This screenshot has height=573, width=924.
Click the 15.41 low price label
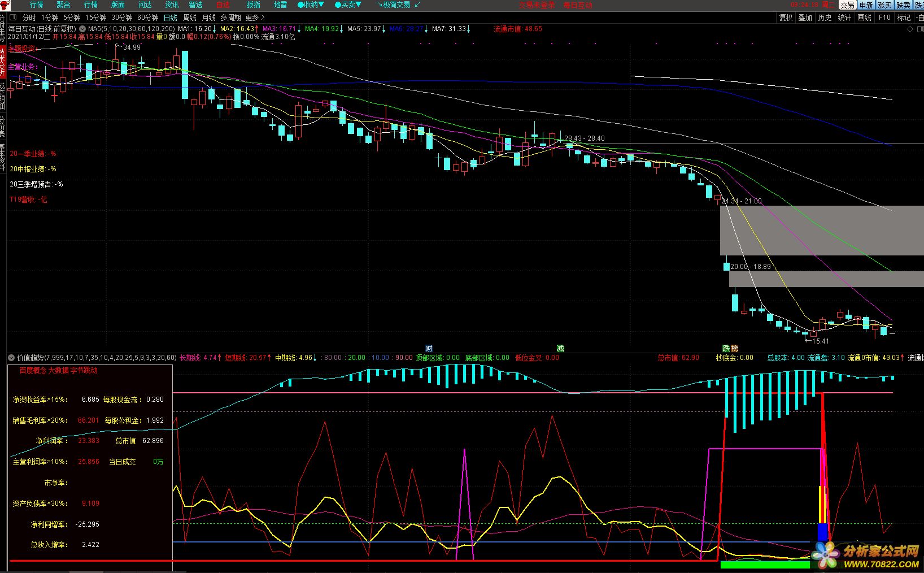point(820,341)
